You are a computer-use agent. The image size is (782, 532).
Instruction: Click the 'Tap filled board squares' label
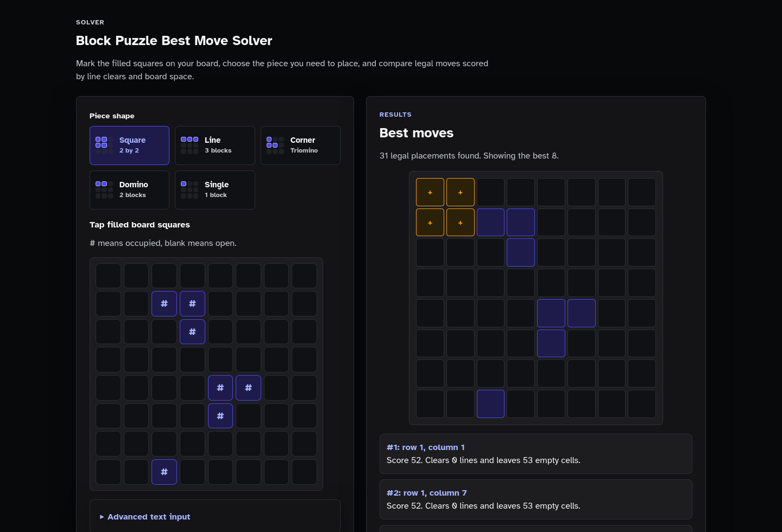[140, 225]
